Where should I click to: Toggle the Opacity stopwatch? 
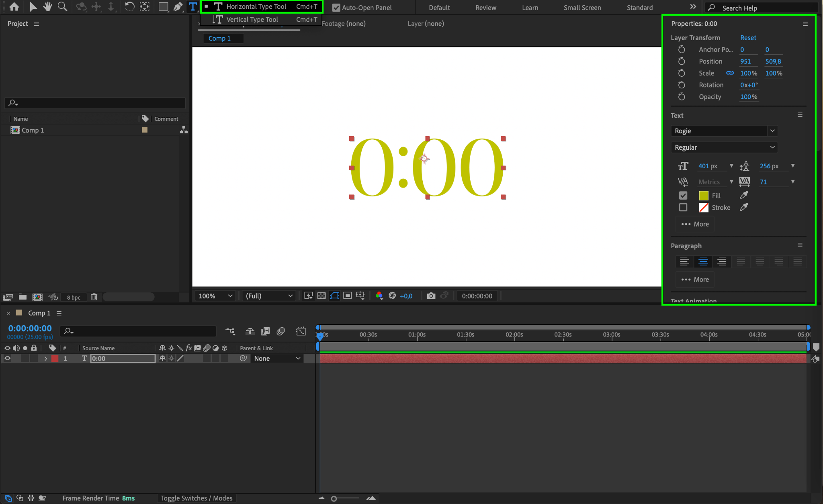tap(682, 97)
